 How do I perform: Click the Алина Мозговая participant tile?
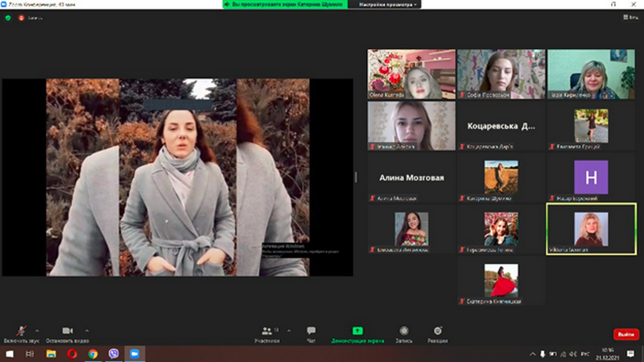pyautogui.click(x=412, y=178)
